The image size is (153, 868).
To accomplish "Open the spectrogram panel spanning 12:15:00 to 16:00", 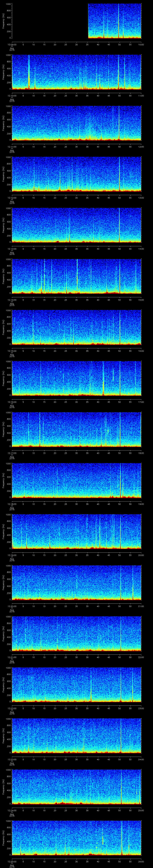I will (x=76, y=327).
